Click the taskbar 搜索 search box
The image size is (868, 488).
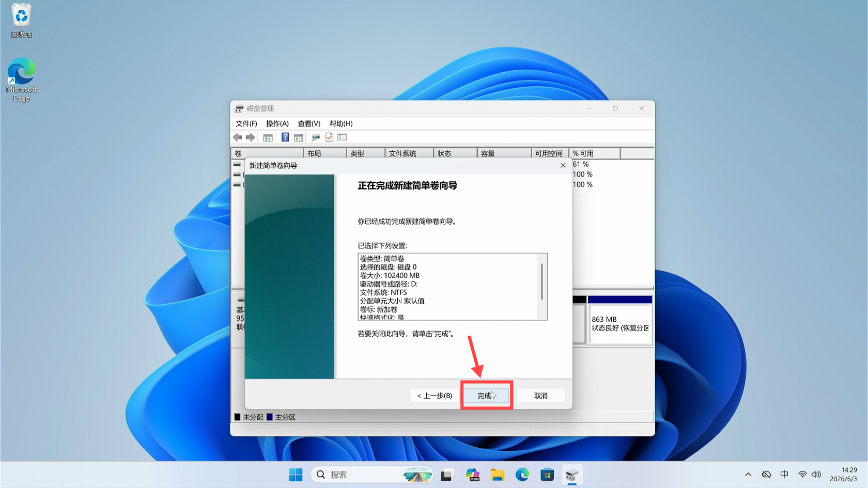click(x=372, y=475)
